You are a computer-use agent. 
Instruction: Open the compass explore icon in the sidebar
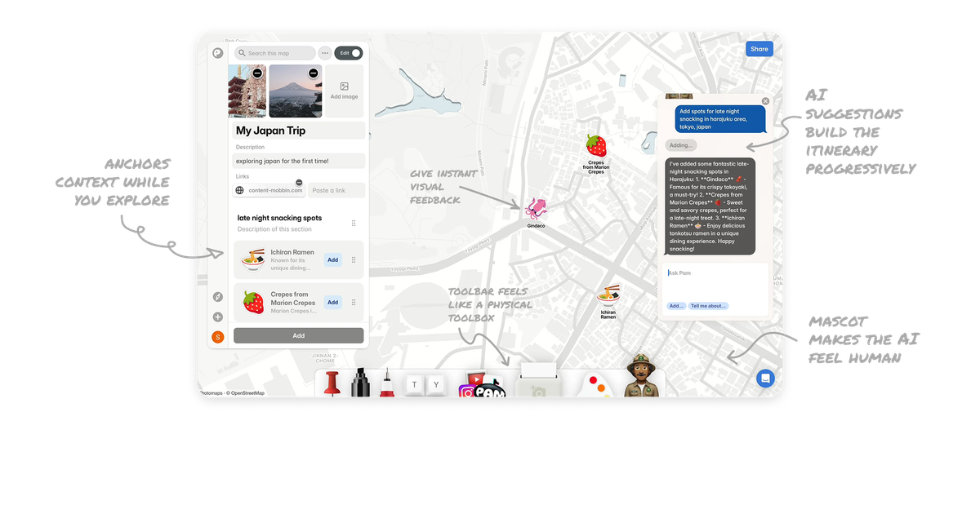tap(217, 297)
